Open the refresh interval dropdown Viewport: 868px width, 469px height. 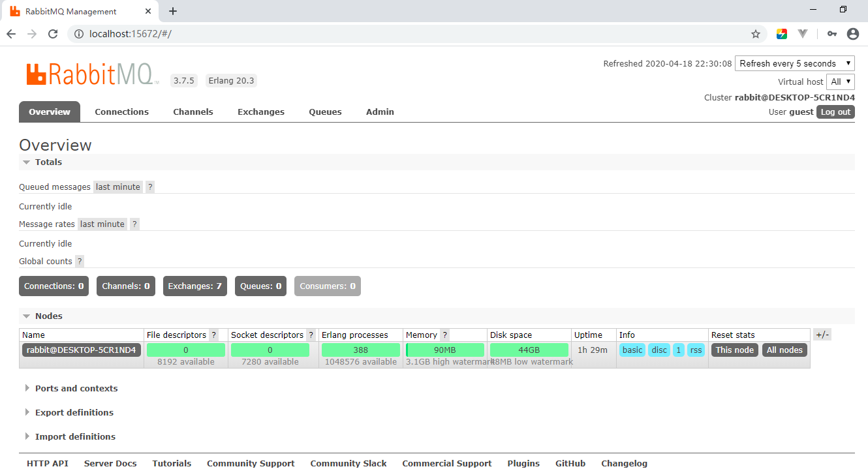[795, 63]
